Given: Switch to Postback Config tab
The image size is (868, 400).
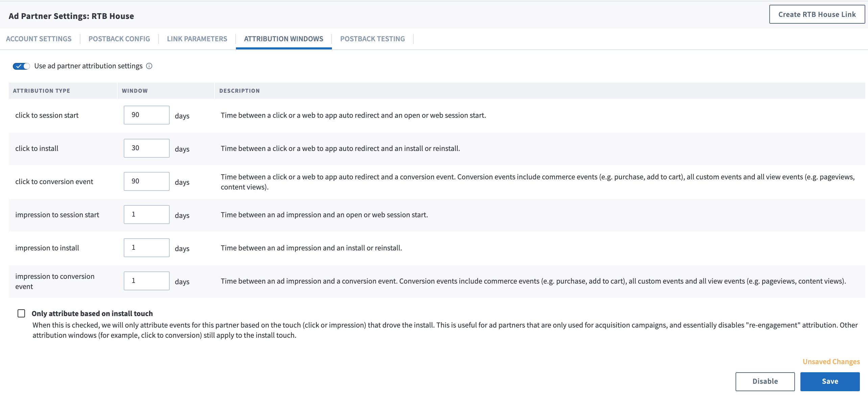Looking at the screenshot, I should pyautogui.click(x=119, y=39).
